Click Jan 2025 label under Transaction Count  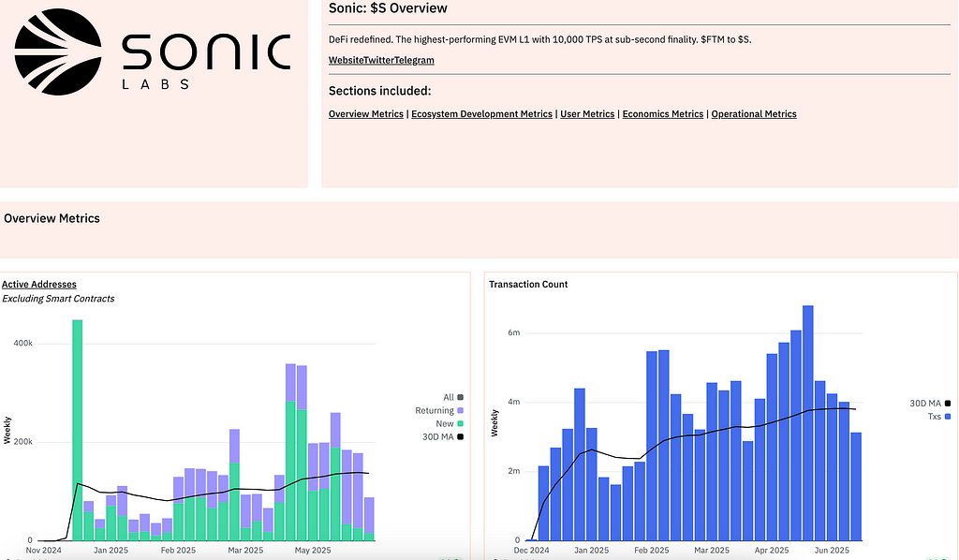coord(592,551)
